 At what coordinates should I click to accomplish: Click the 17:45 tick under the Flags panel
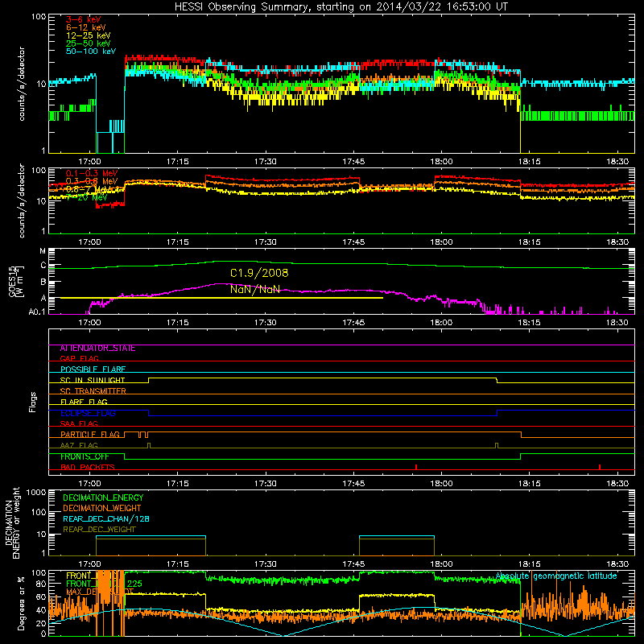click(353, 484)
